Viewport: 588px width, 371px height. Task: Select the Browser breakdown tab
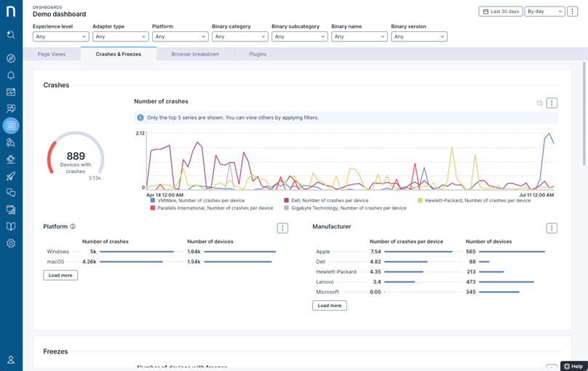click(x=195, y=54)
